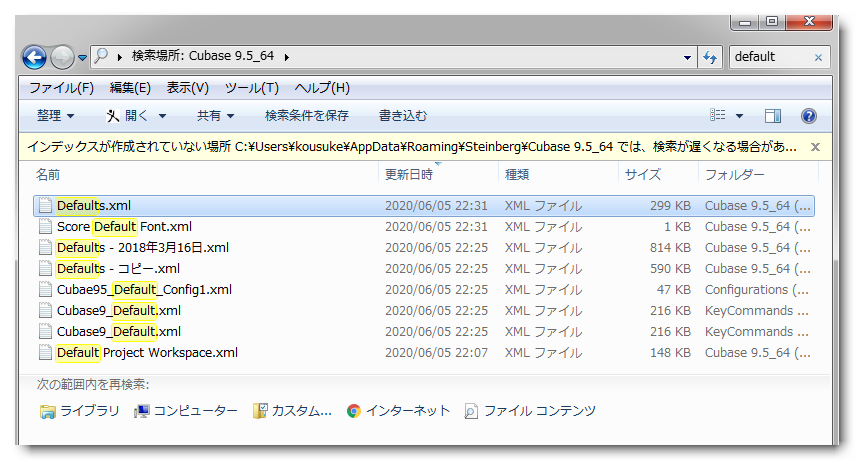Screen dimensions: 866x472
Task: Open recent pages dropdown beside navigation arrows
Action: (x=82, y=57)
